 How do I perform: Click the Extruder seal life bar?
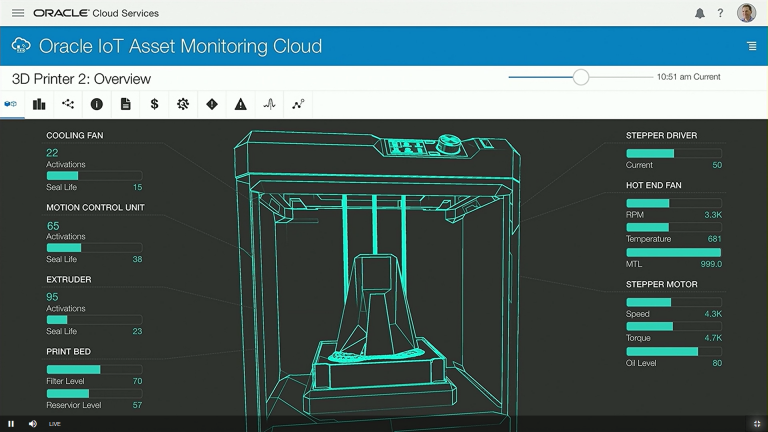(94, 320)
